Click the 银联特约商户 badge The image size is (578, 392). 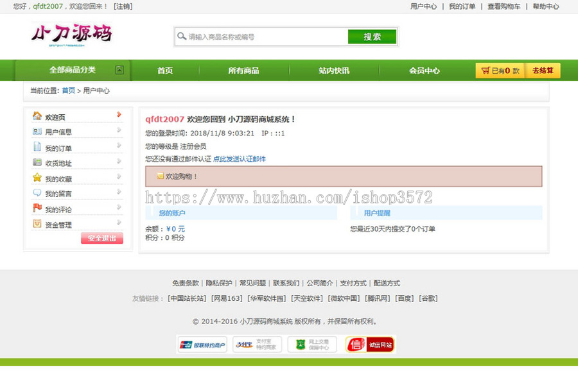pos(202,344)
